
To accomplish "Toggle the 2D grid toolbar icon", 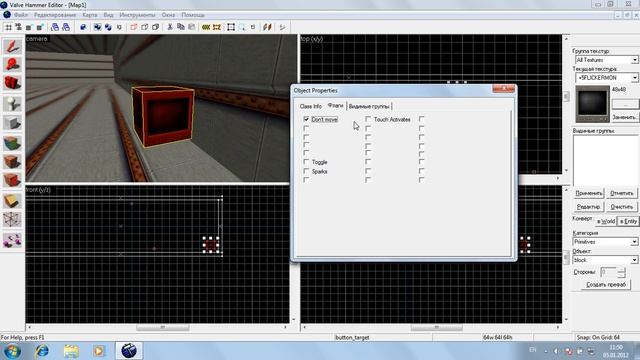I will (x=8, y=27).
